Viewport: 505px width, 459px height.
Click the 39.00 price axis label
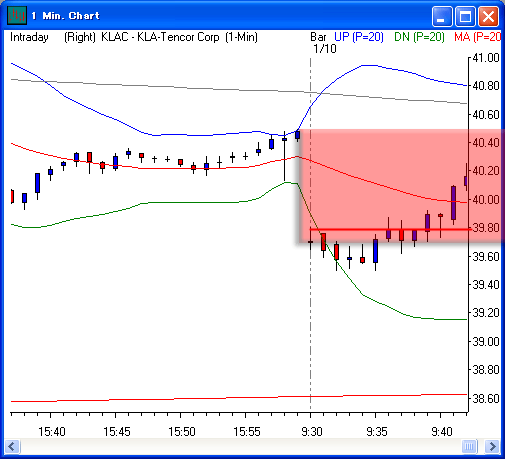pos(486,342)
